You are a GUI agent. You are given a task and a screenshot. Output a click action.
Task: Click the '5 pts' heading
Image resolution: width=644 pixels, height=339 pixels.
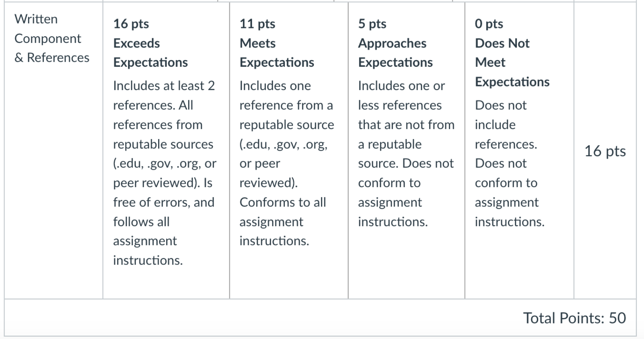[x=372, y=24]
